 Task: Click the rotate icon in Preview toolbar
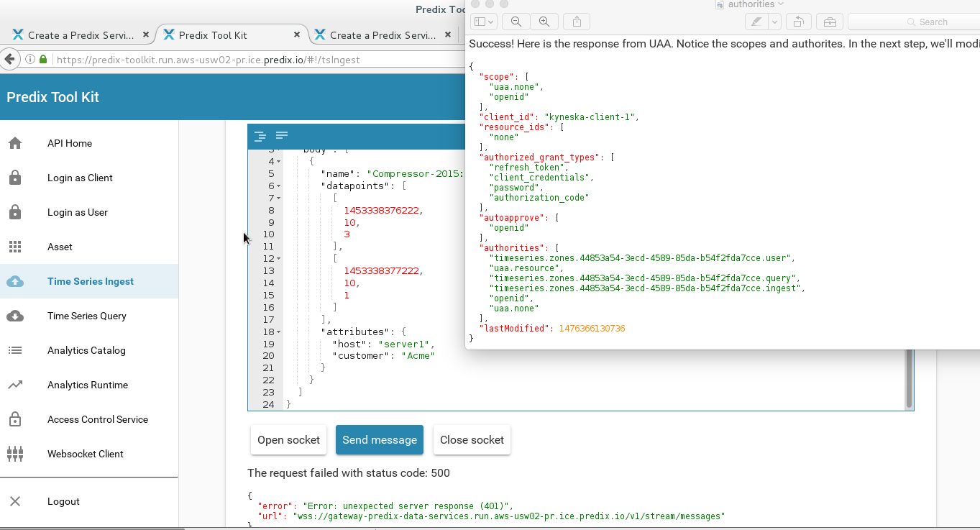(x=798, y=22)
